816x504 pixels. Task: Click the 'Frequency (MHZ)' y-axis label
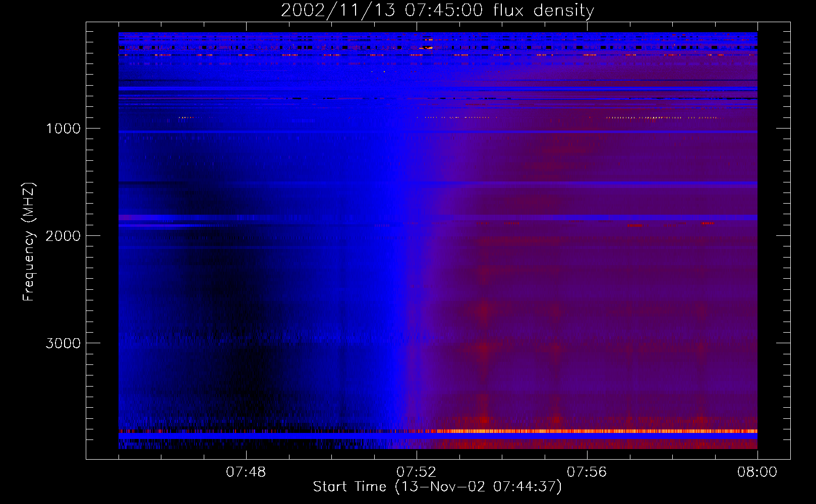(28, 242)
